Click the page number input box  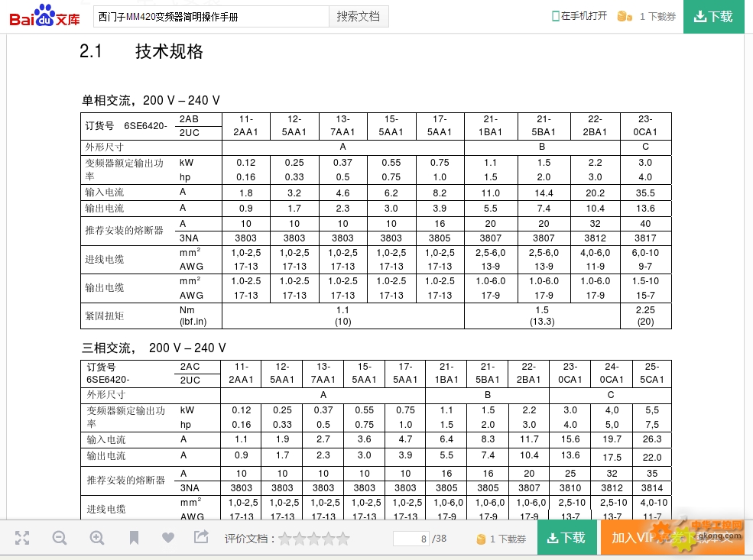click(x=411, y=539)
